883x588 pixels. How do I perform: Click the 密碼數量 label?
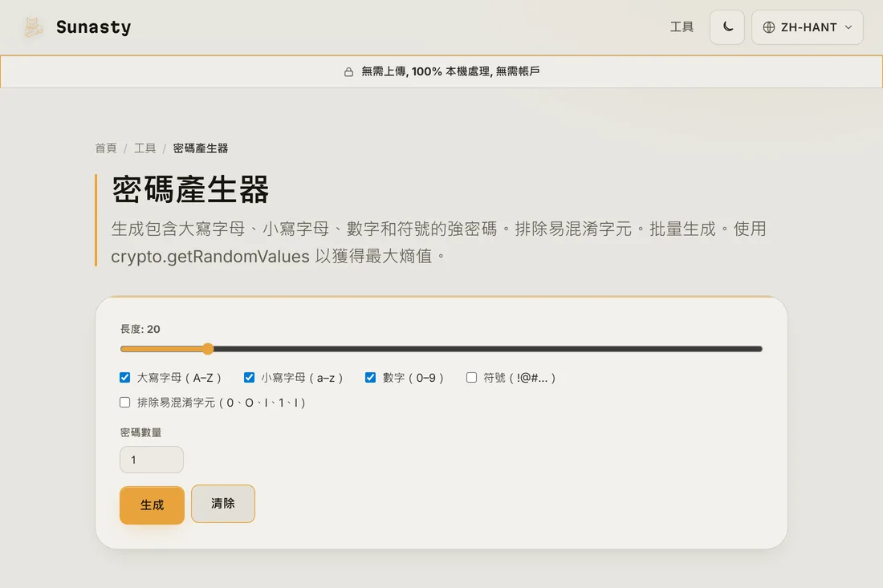(x=140, y=432)
